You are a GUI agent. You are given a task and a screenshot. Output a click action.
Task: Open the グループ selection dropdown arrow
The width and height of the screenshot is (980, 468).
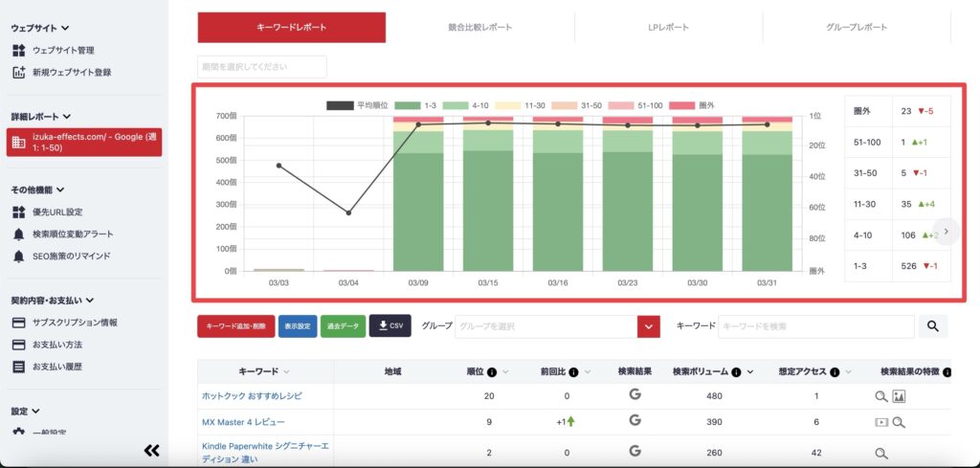coord(649,326)
